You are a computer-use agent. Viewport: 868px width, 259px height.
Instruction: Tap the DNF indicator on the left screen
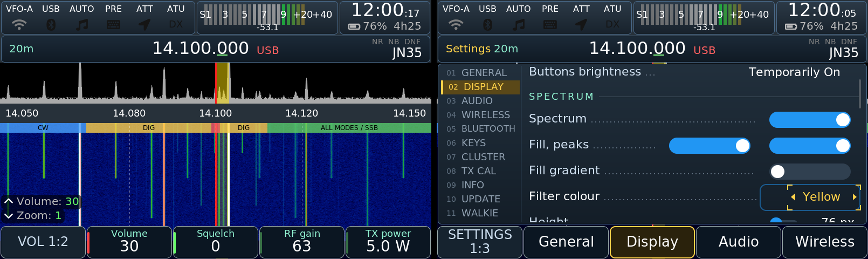412,42
